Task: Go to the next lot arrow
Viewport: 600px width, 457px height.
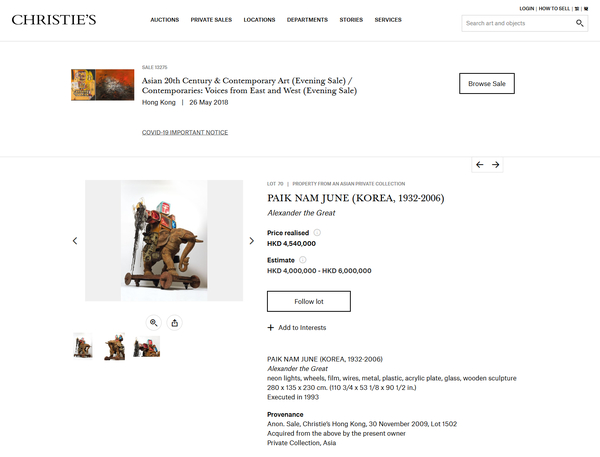Action: point(496,165)
